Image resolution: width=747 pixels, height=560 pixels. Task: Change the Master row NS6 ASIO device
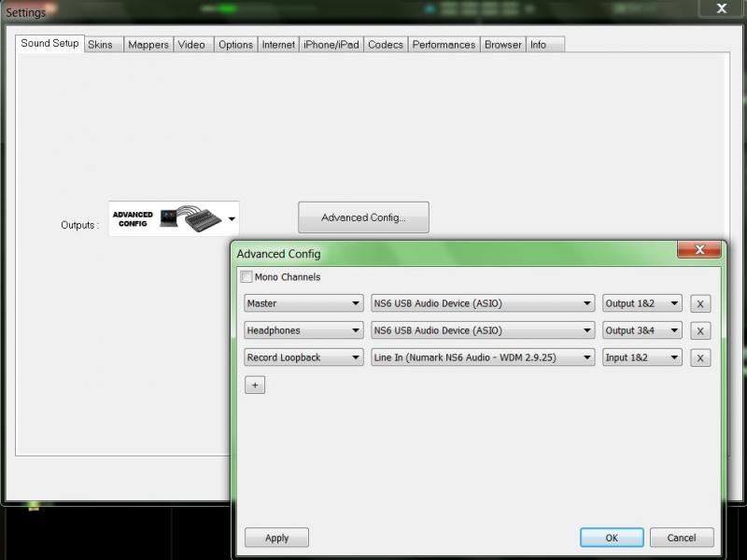tap(483, 303)
